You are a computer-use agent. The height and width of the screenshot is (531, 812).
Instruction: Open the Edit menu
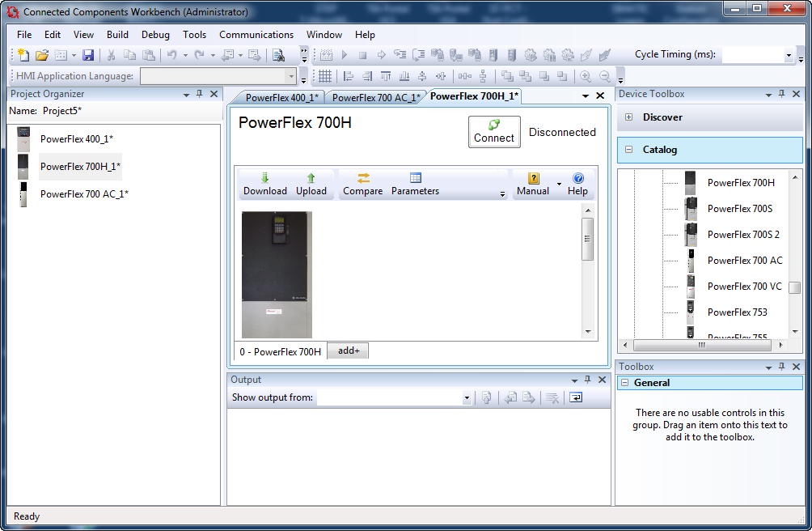(53, 35)
